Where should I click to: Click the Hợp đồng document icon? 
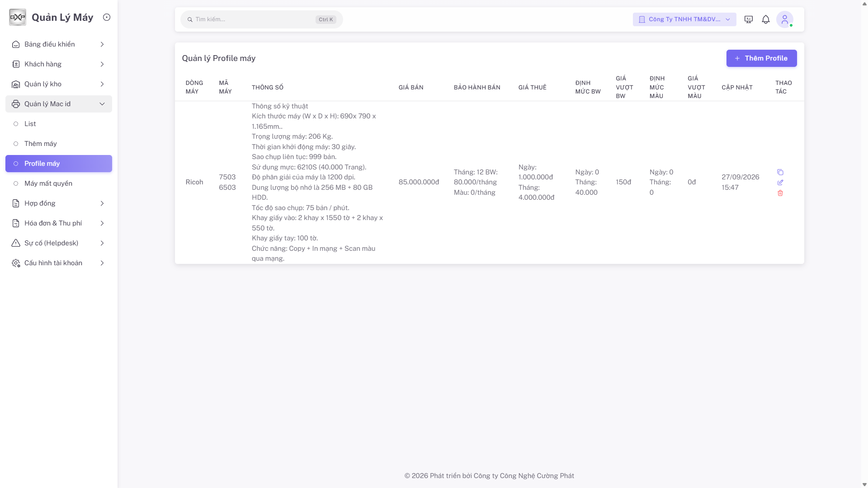coord(16,203)
